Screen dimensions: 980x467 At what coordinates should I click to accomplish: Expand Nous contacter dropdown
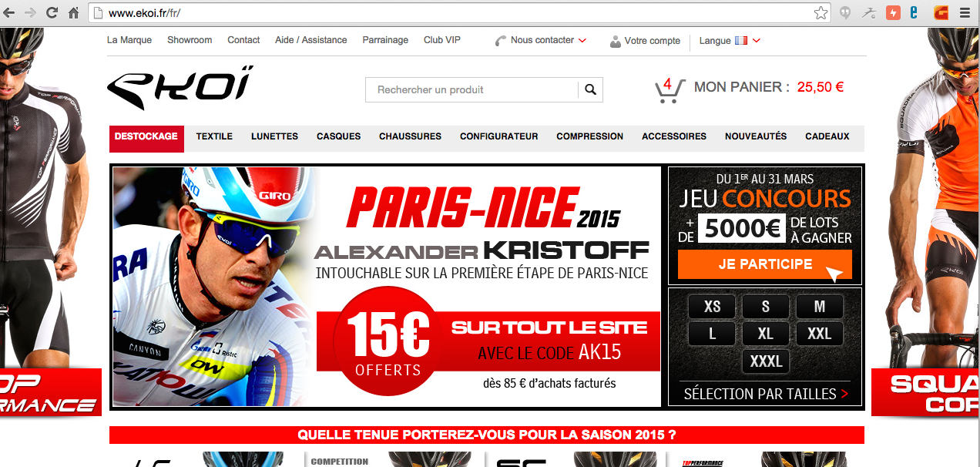tap(541, 40)
